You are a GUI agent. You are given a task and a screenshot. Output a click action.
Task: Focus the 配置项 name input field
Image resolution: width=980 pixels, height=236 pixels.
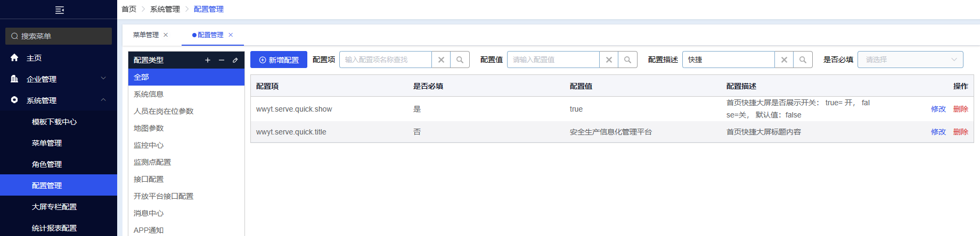click(386, 60)
